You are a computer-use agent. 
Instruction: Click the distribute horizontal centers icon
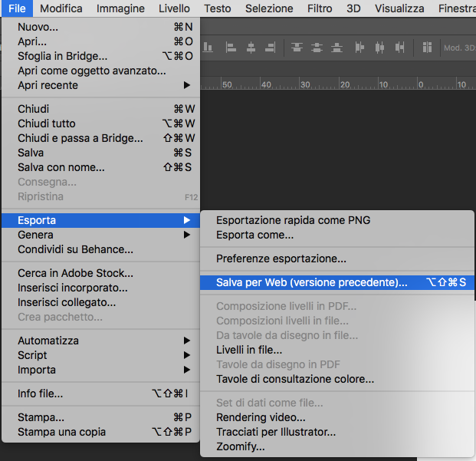pos(379,48)
